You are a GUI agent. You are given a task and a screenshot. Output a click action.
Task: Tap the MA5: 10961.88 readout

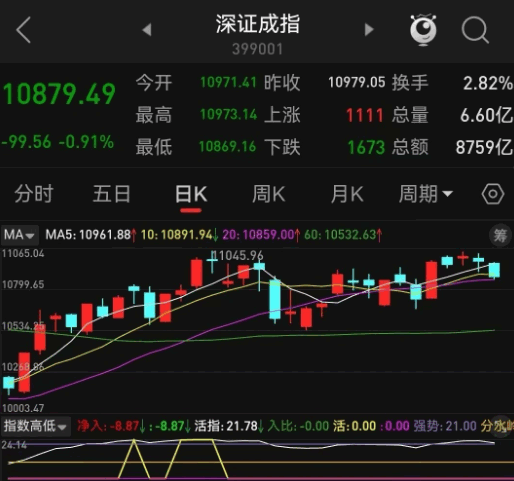pos(88,235)
